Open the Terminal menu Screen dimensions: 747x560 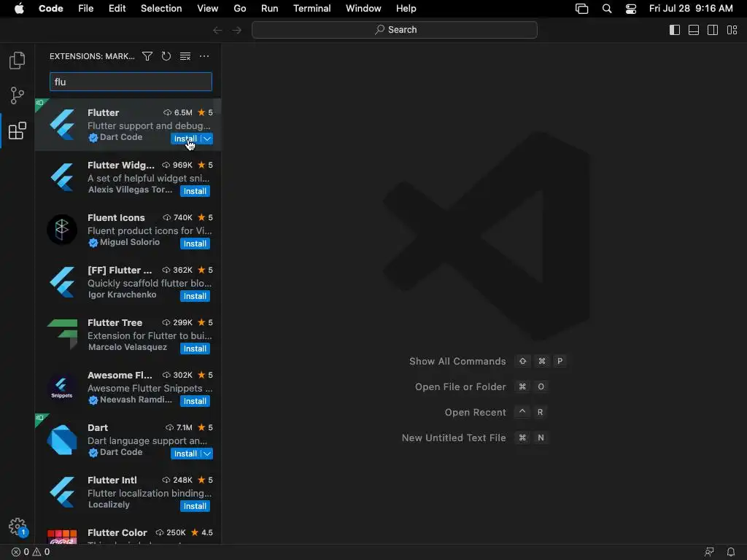[312, 9]
